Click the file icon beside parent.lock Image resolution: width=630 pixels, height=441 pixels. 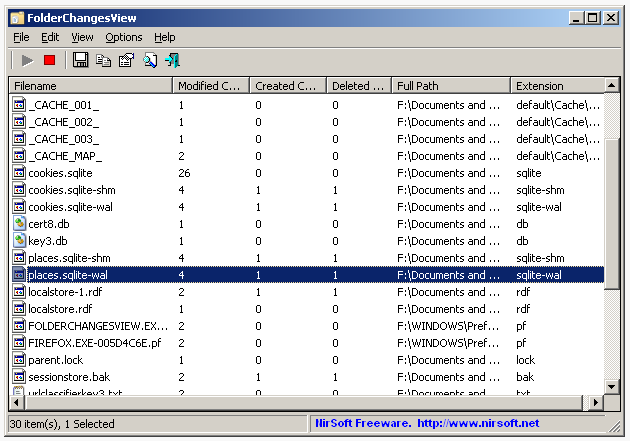[x=19, y=360]
